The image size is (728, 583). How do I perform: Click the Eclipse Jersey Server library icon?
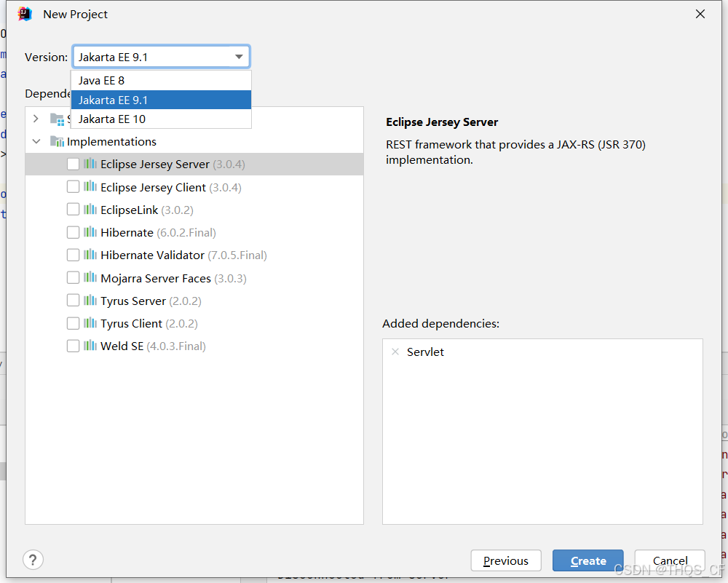(90, 163)
